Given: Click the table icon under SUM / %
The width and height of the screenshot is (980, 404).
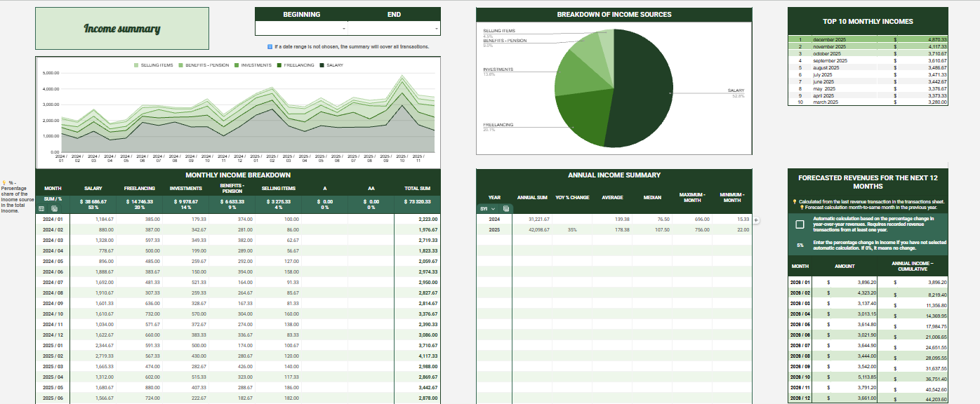Looking at the screenshot, I should (x=41, y=208).
